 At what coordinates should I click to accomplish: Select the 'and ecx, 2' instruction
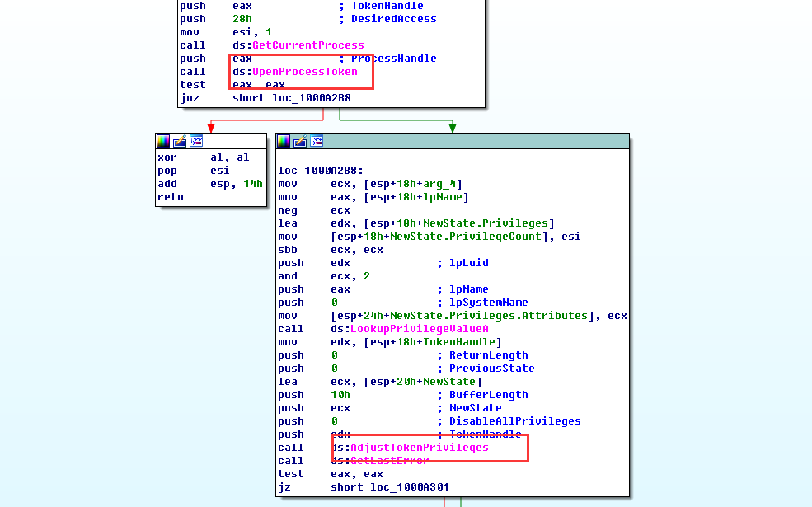point(324,276)
